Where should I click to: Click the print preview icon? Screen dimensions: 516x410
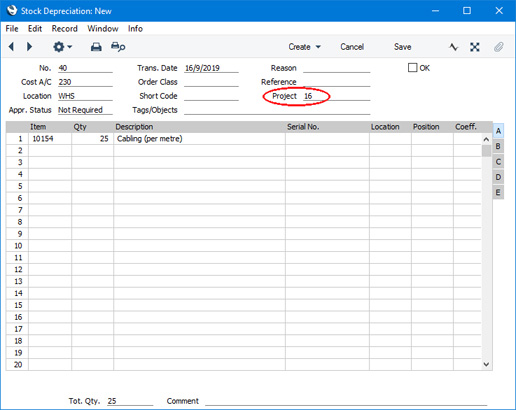point(118,47)
